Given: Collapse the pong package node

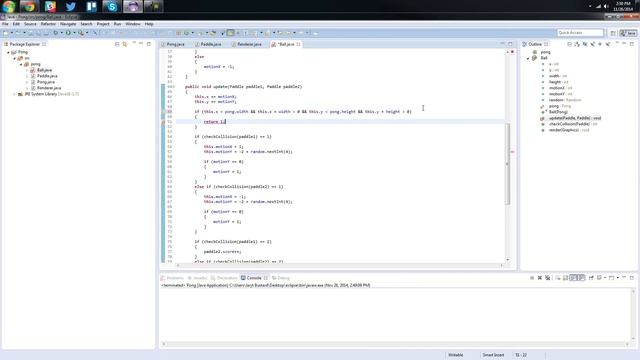Looking at the screenshot, I should 21,64.
